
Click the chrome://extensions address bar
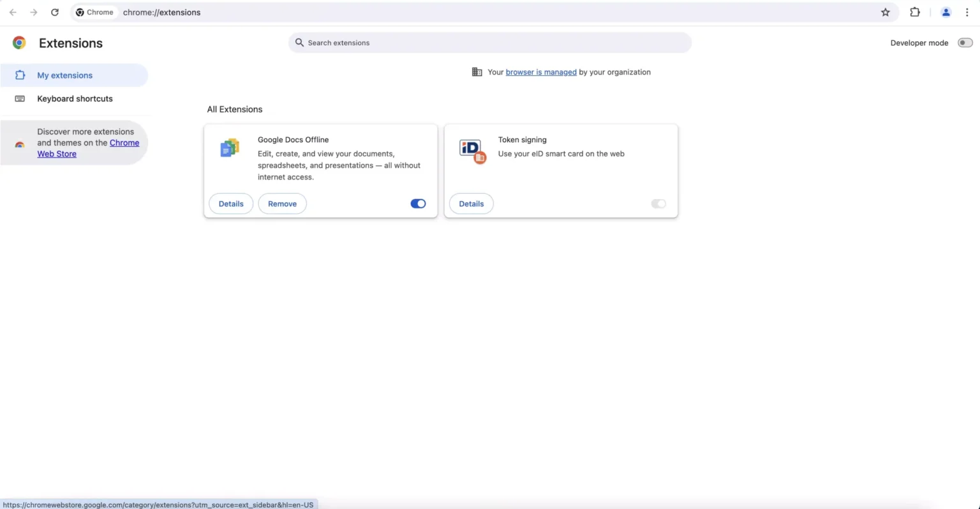point(485,12)
